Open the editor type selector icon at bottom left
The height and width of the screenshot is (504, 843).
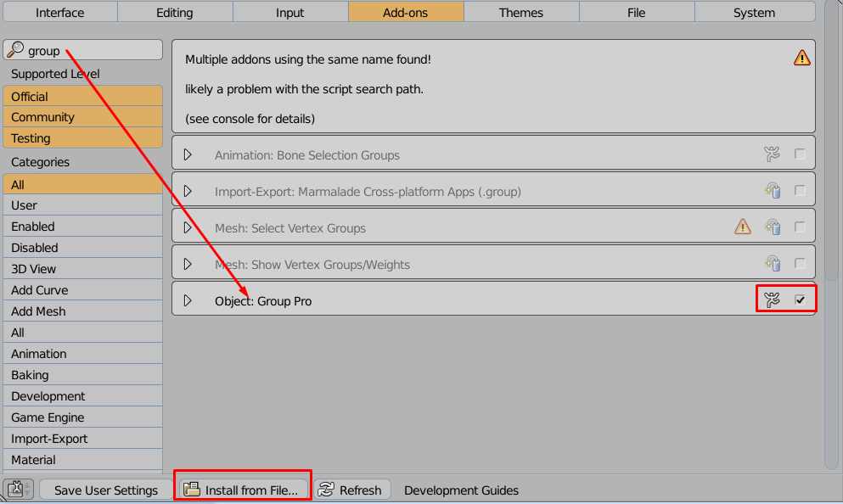(19, 490)
